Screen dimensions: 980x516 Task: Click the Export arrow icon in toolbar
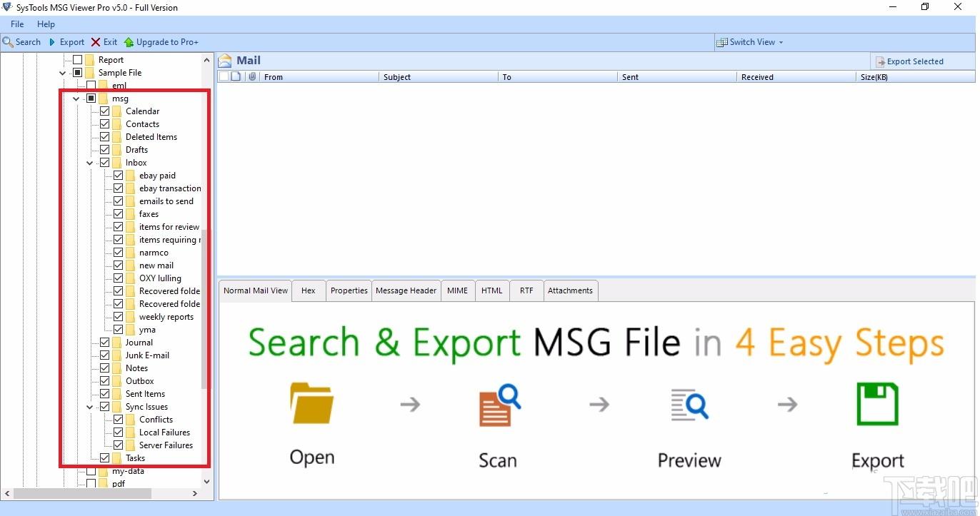click(52, 42)
